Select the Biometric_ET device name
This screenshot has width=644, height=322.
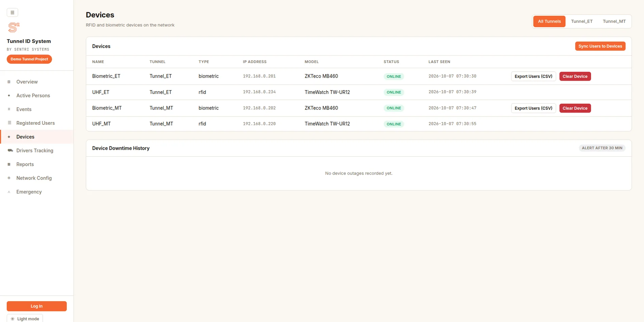(106, 76)
